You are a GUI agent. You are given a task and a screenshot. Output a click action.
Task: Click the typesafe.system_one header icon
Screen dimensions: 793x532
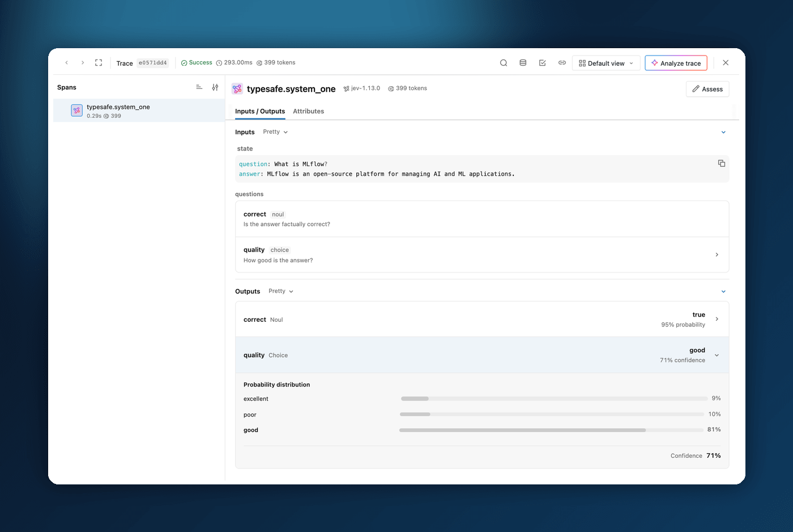pyautogui.click(x=237, y=89)
